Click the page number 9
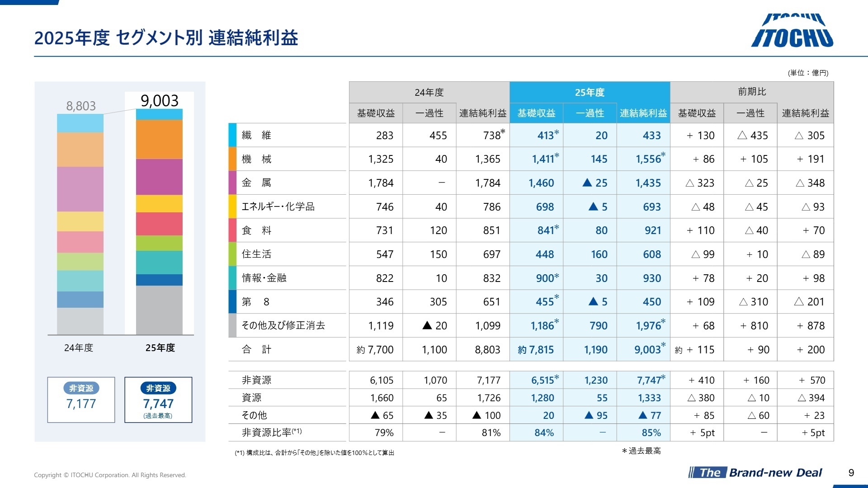This screenshot has height=488, width=868. (851, 473)
